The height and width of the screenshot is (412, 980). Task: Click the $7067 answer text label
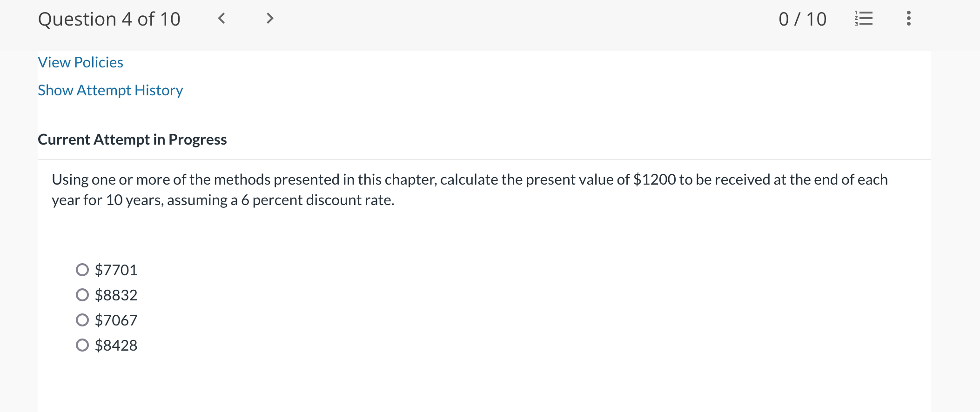pos(116,319)
